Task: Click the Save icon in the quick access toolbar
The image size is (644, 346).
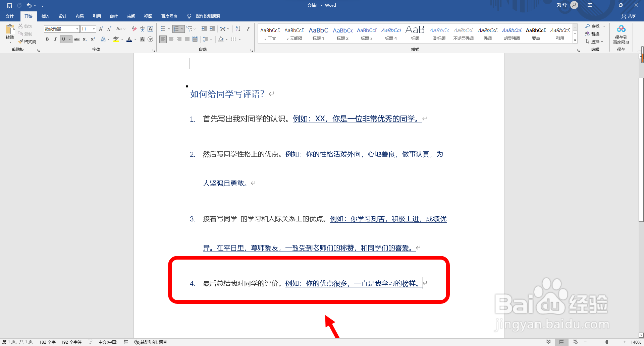Action: [10, 5]
